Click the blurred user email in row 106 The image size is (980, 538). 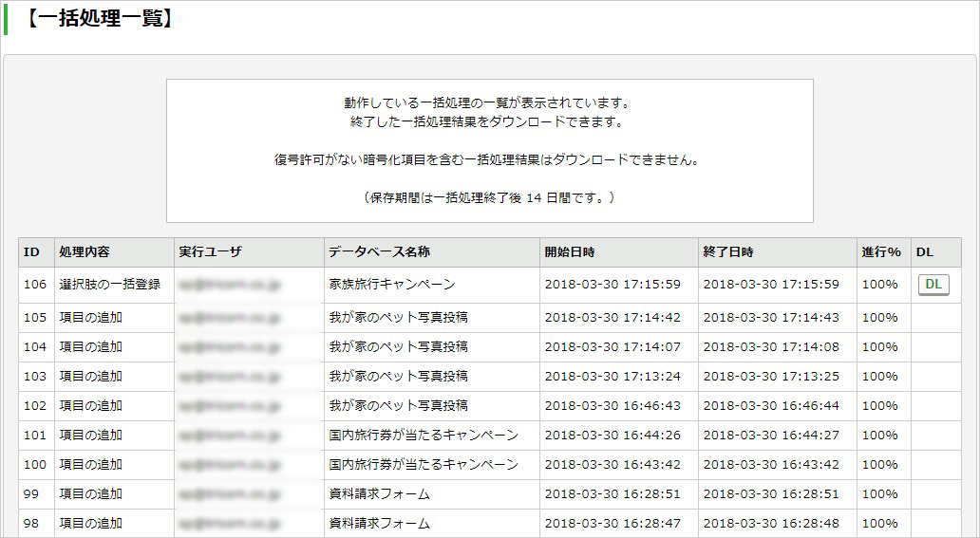coord(230,285)
